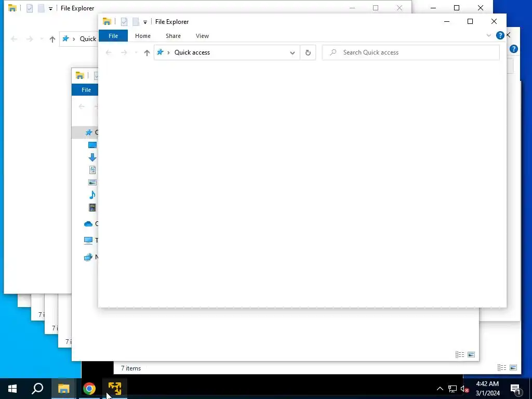Viewport: 532px width, 399px height.
Task: Switch to Share ribbon tab
Action: [173, 36]
